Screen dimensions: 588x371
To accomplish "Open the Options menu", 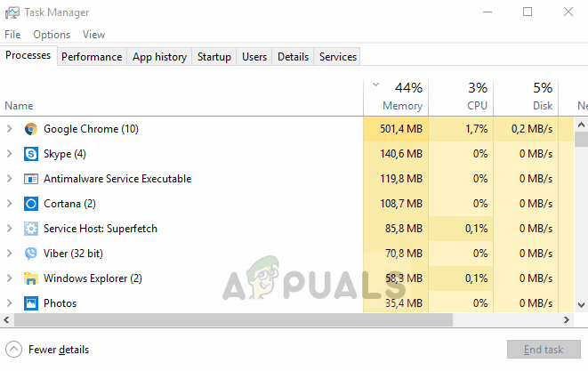I will (x=52, y=35).
